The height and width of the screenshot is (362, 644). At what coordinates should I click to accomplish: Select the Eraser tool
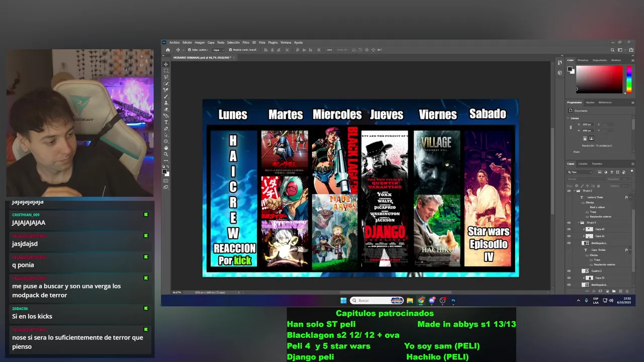tap(166, 109)
